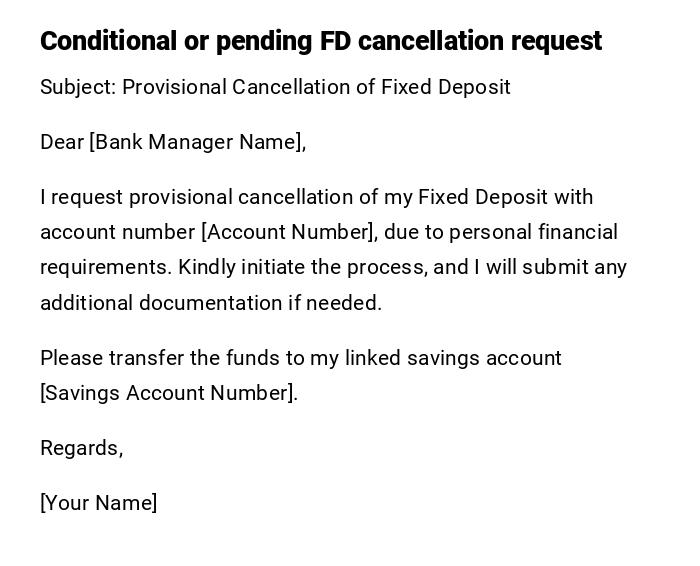Click the words "cancellation request" in the heading
700x566 pixels.
pyautogui.click(x=479, y=41)
